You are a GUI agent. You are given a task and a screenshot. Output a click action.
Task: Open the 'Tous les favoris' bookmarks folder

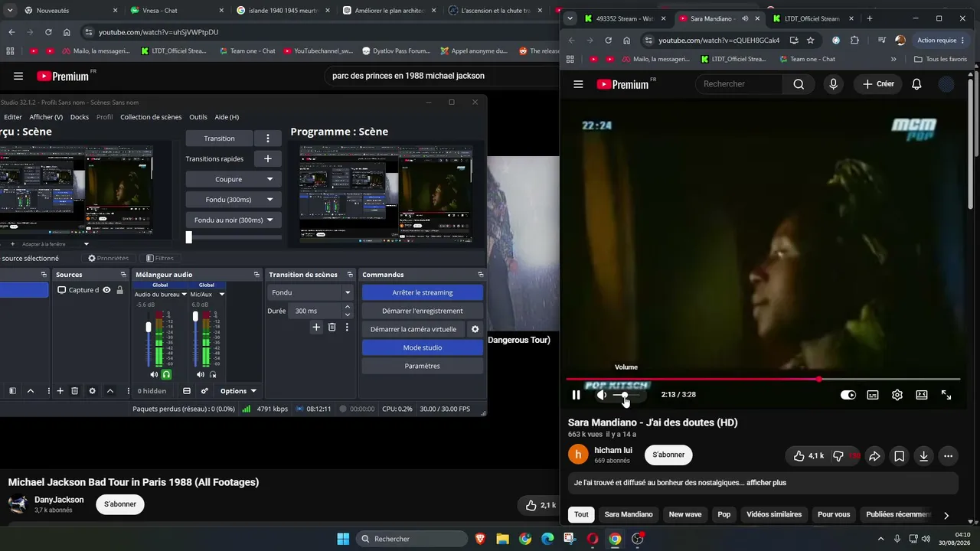point(940,59)
